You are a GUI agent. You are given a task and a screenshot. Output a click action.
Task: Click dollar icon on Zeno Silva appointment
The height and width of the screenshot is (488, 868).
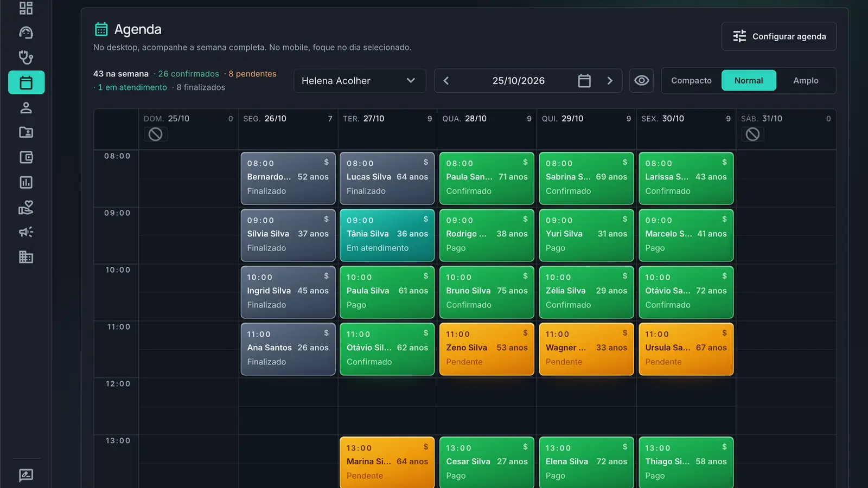point(525,333)
